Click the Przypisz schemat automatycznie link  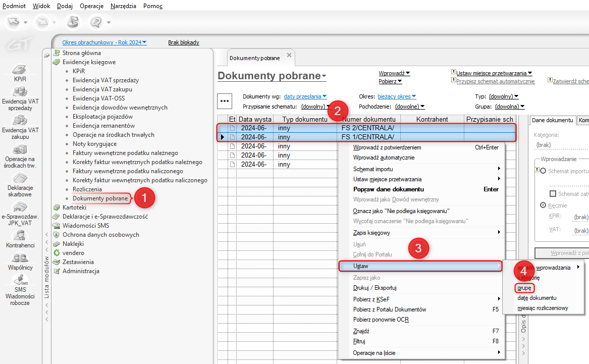(x=495, y=81)
